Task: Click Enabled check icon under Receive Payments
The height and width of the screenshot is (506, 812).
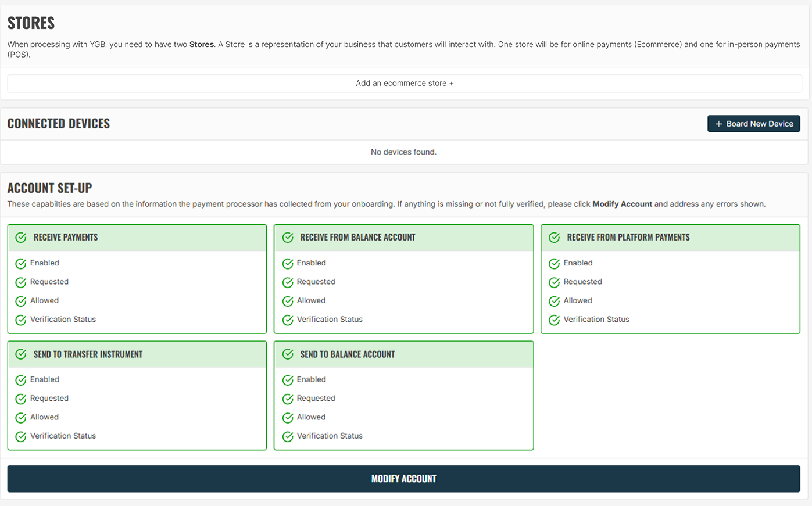Action: (x=21, y=264)
